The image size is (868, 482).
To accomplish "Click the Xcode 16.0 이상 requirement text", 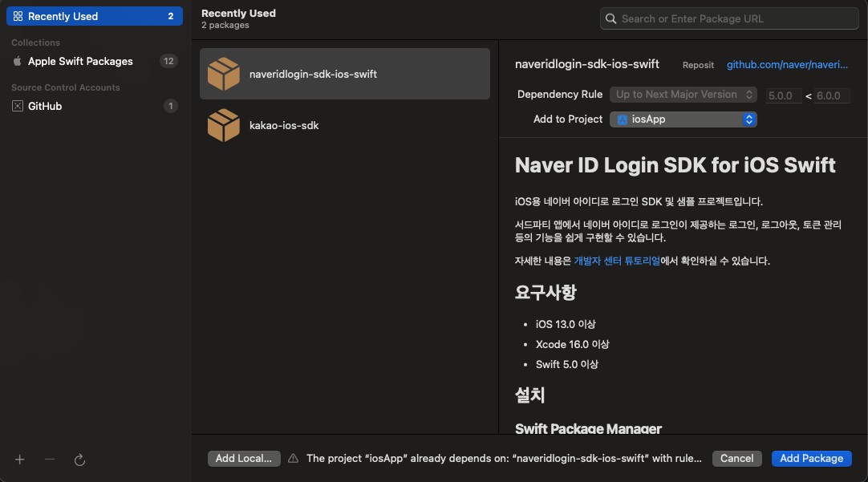I will pyautogui.click(x=573, y=344).
